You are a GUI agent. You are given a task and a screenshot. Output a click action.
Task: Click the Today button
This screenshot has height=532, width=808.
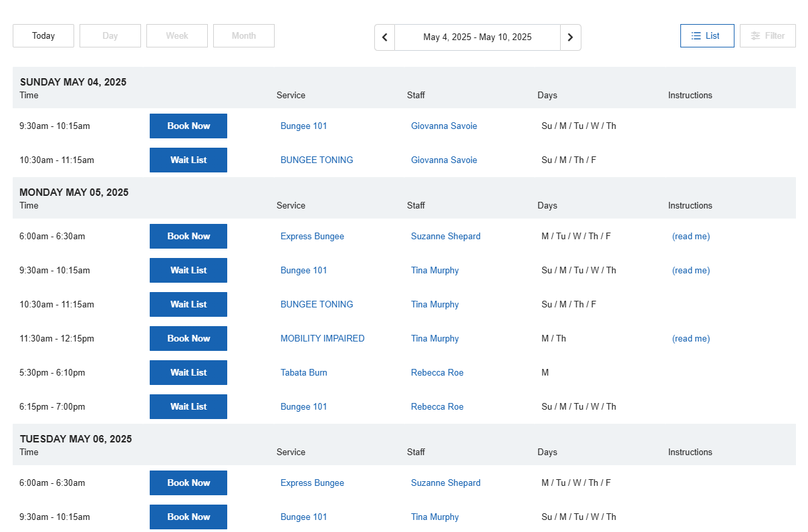43,36
